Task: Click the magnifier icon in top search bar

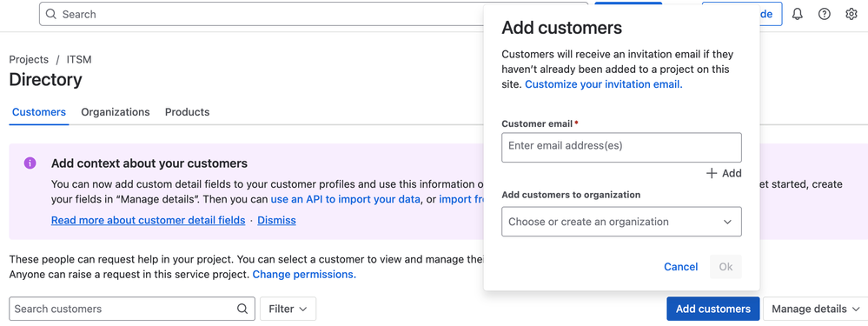Action: point(51,15)
